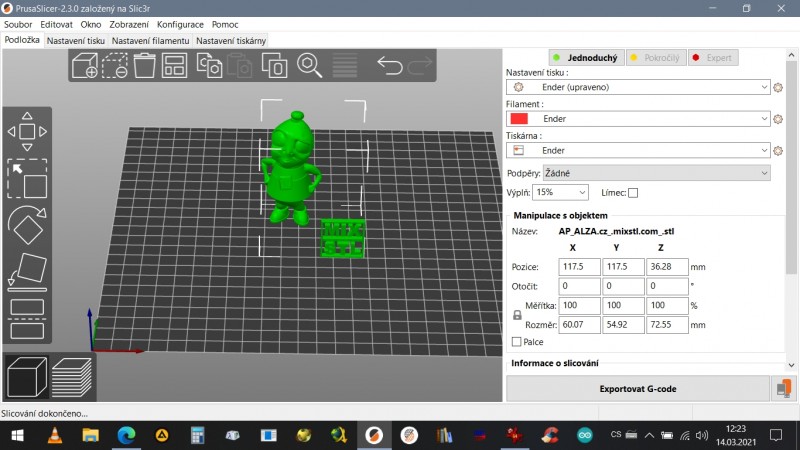Undo last action with arrow icon

tap(389, 66)
